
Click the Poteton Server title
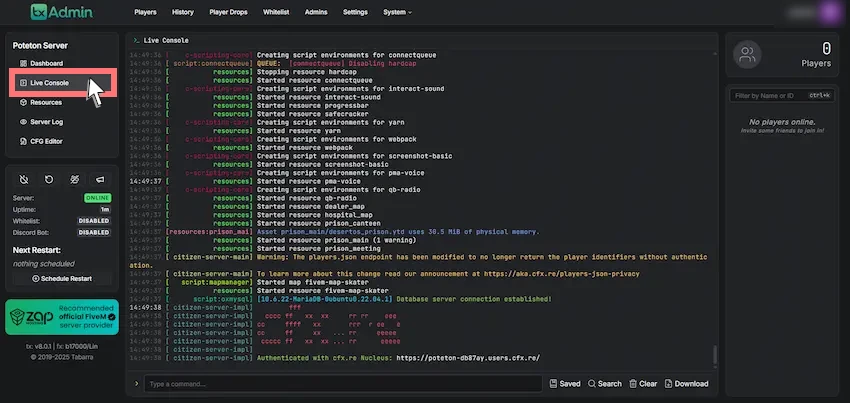pos(40,46)
